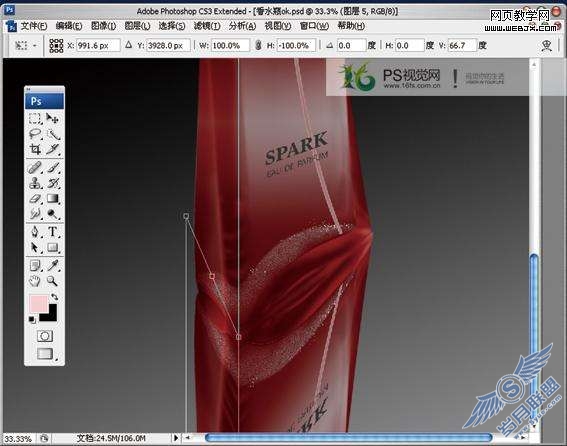The width and height of the screenshot is (567, 446).
Task: Select the Hand tool
Action: pos(35,281)
